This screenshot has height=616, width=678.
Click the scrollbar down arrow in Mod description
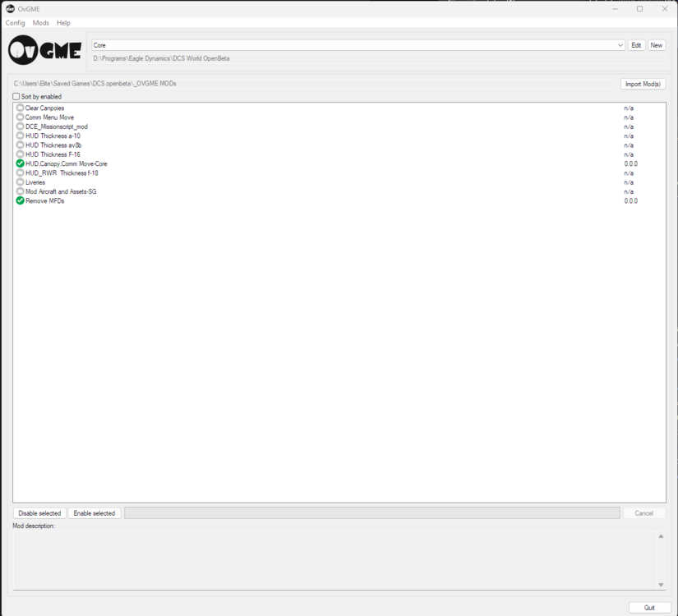tap(660, 585)
